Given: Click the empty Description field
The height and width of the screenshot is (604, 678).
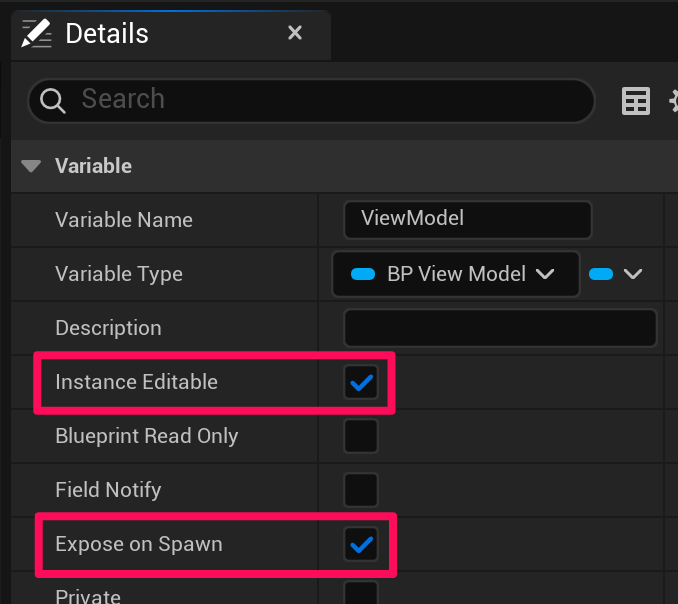Looking at the screenshot, I should (500, 328).
